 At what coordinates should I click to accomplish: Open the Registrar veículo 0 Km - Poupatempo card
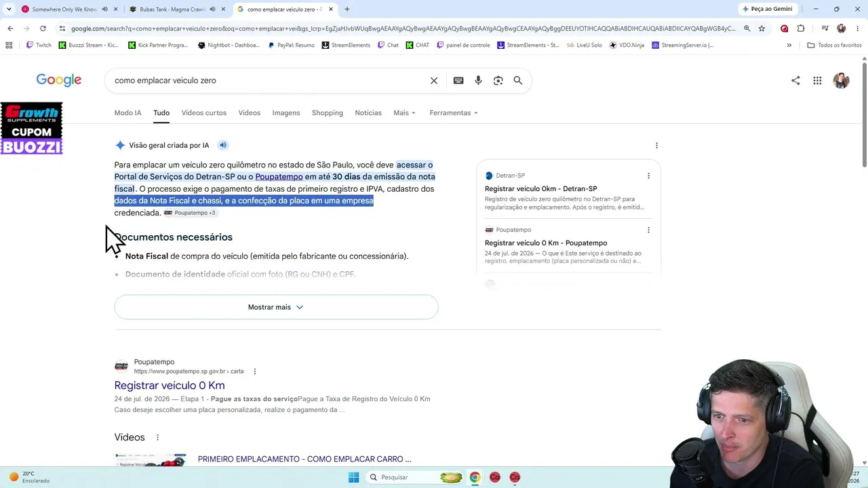(546, 243)
